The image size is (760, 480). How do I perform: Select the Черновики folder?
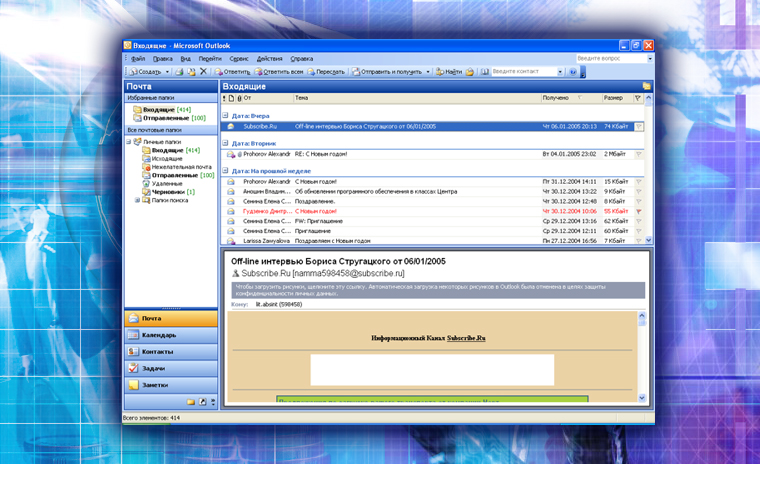(x=169, y=192)
